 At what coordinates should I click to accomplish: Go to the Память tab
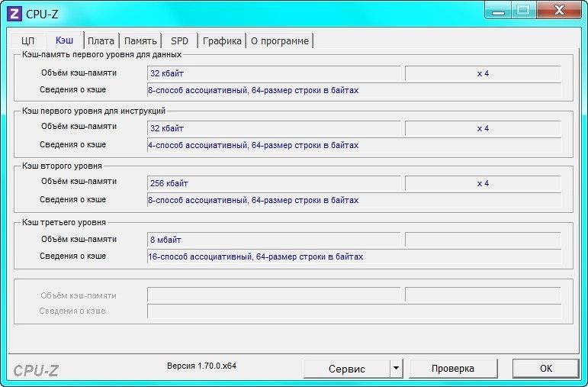[140, 41]
